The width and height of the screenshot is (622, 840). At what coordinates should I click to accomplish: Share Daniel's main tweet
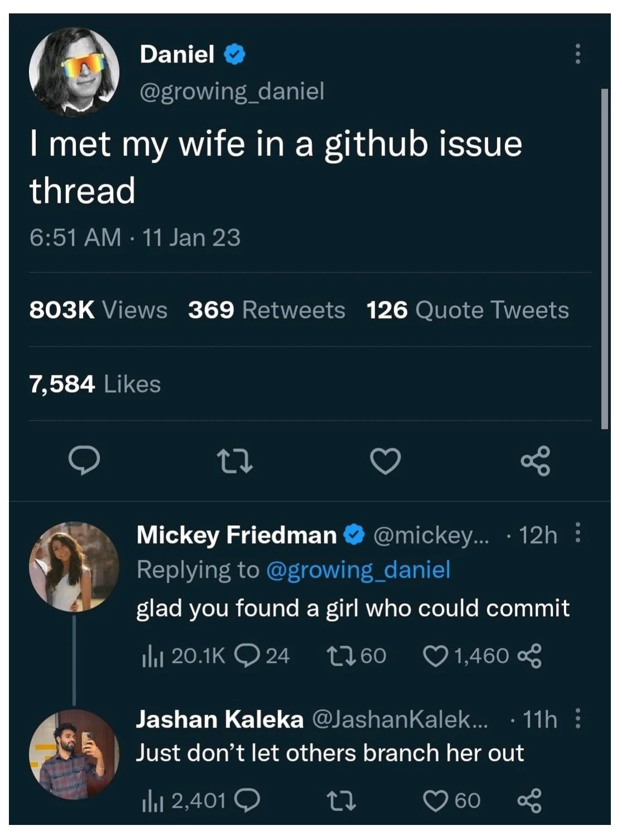(536, 461)
